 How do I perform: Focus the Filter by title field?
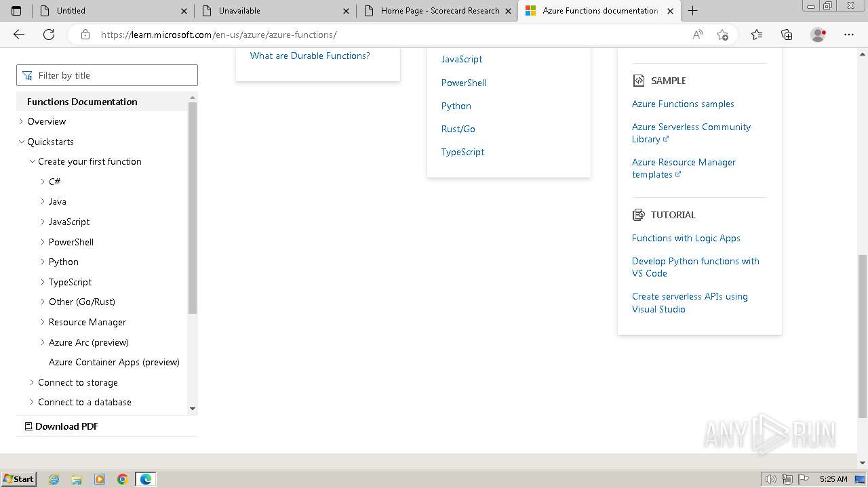[107, 75]
